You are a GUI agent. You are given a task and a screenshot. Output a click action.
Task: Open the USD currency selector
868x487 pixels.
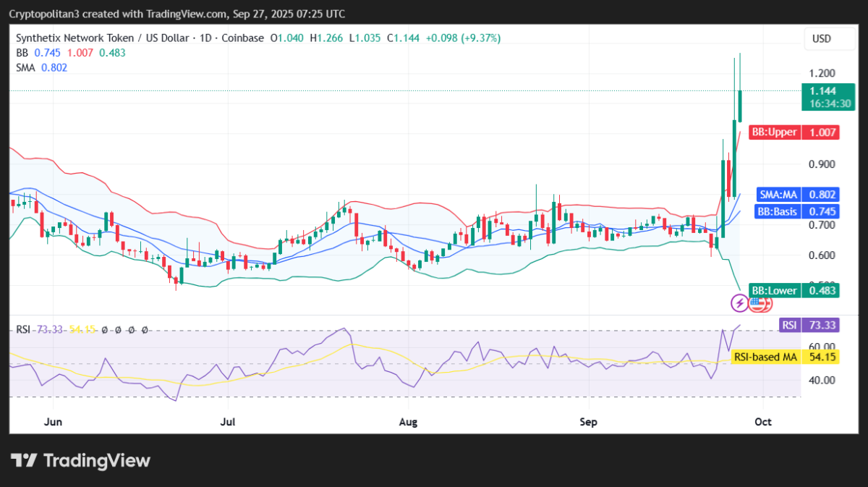pyautogui.click(x=829, y=38)
